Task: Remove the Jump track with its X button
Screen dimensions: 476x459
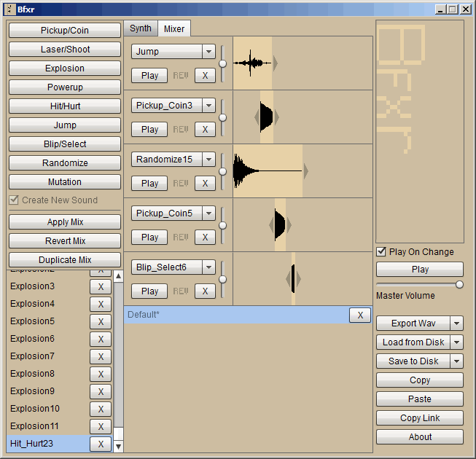Action: (205, 75)
